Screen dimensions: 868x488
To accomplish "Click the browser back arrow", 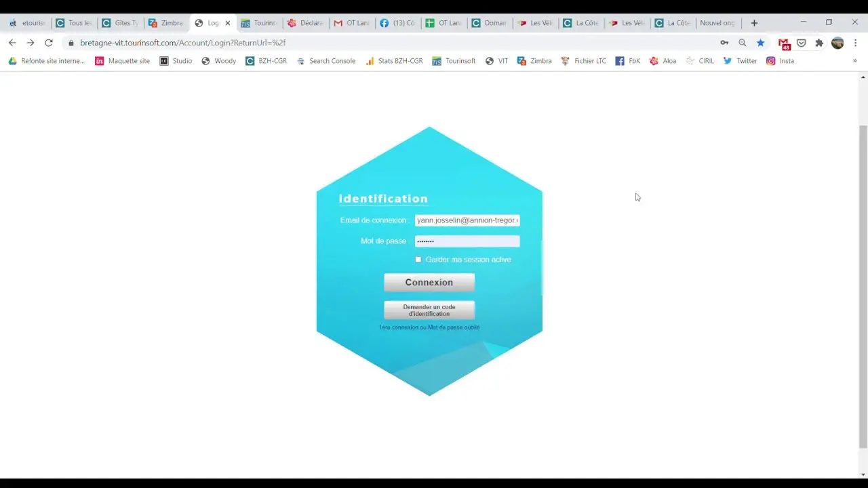I will tap(12, 43).
